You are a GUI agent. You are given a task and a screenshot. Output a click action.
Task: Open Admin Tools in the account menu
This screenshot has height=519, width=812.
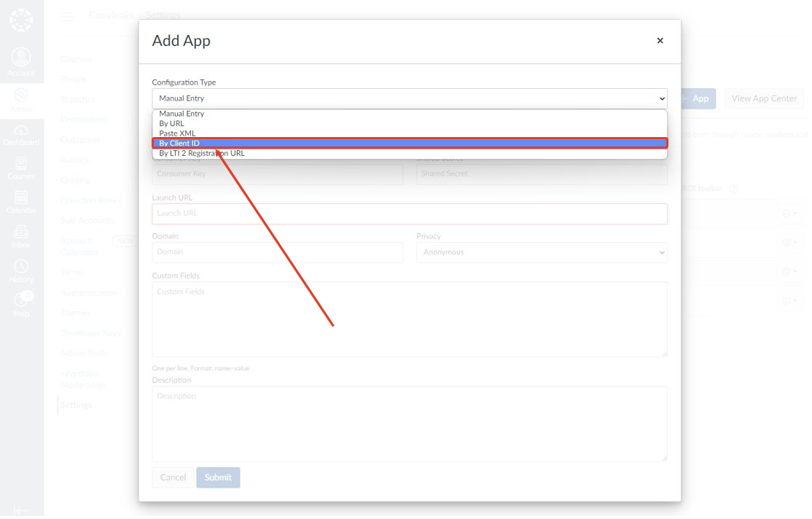tap(84, 354)
